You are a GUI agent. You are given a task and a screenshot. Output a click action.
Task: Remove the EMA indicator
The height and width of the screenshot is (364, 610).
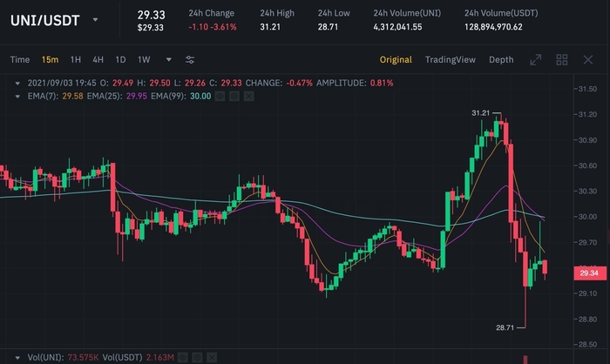click(x=250, y=96)
